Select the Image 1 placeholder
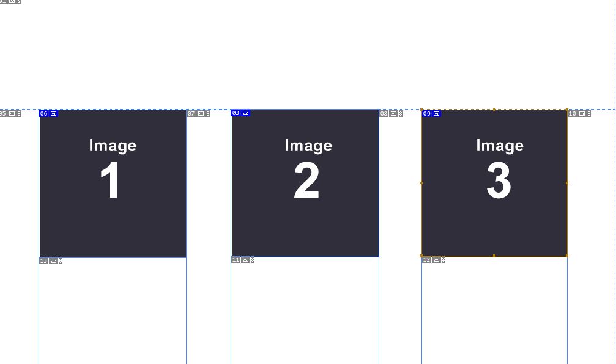Image resolution: width=616 pixels, height=364 pixels. 113,184
